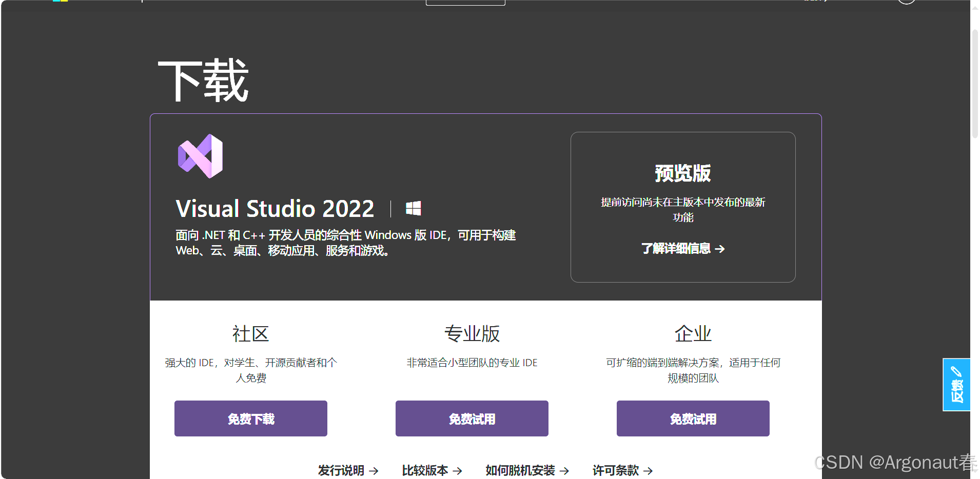Click the 社区 edition heading

click(x=251, y=334)
